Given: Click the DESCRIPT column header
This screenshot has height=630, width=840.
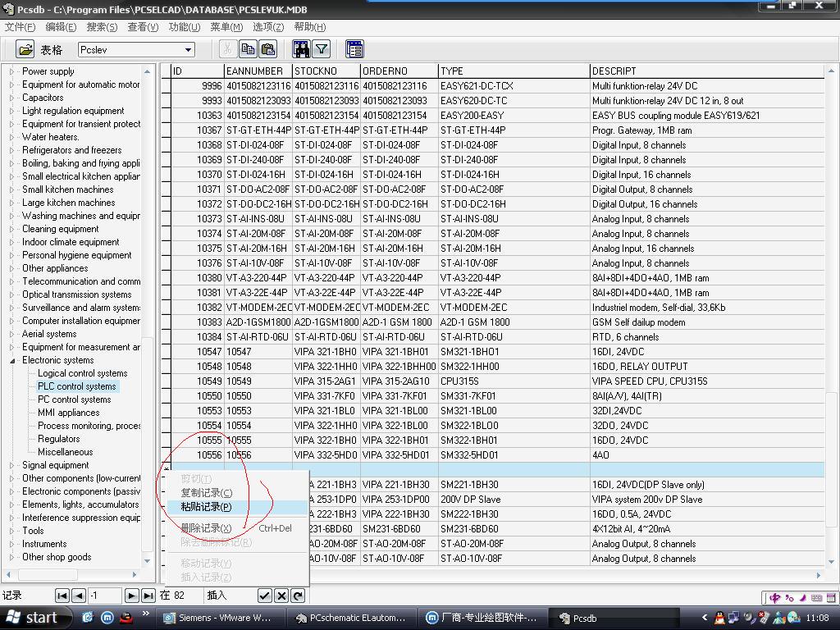Looking at the screenshot, I should click(x=707, y=71).
